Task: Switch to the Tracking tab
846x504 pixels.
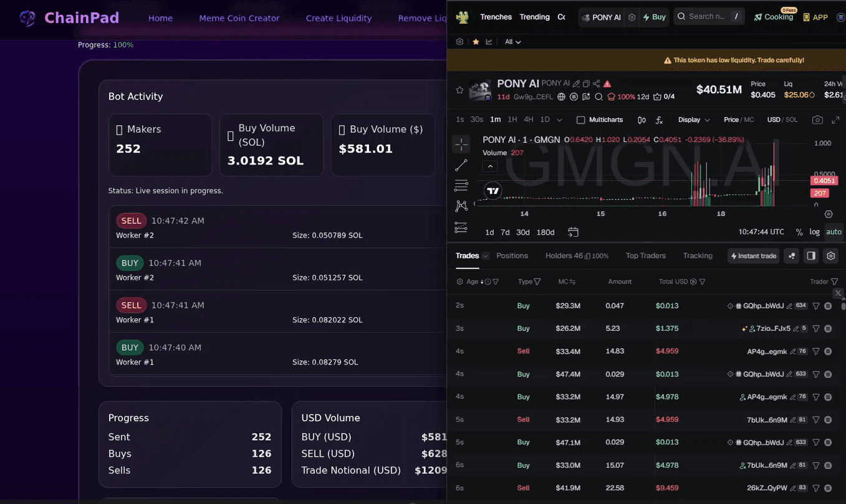Action: click(698, 255)
